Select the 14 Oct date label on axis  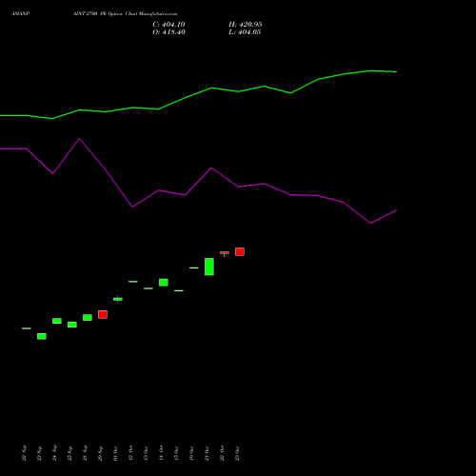pos(161,453)
